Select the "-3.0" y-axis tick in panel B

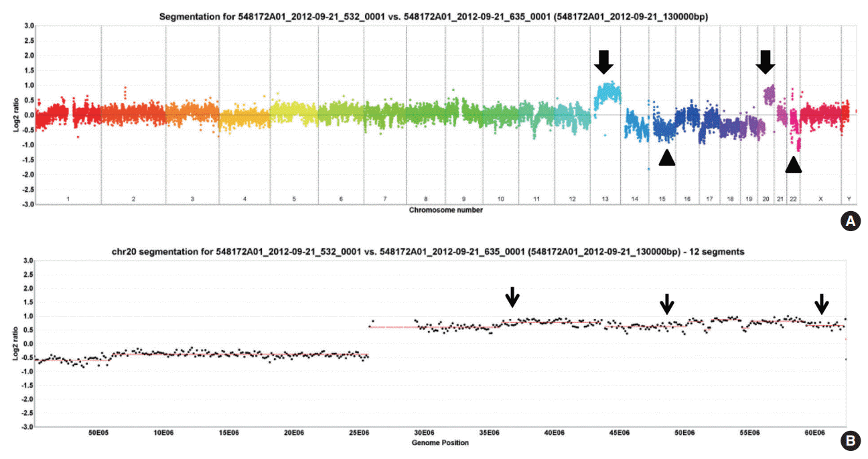(x=27, y=427)
